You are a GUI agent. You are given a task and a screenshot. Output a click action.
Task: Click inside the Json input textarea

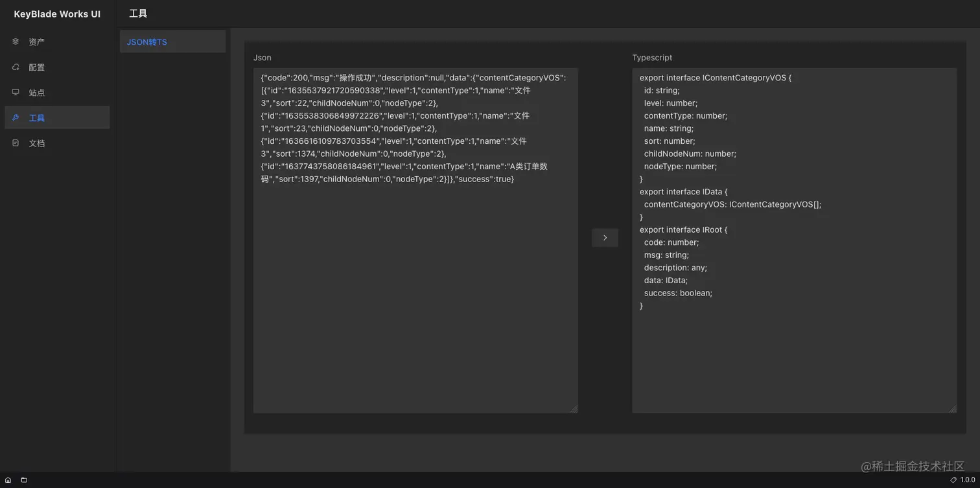coord(415,292)
